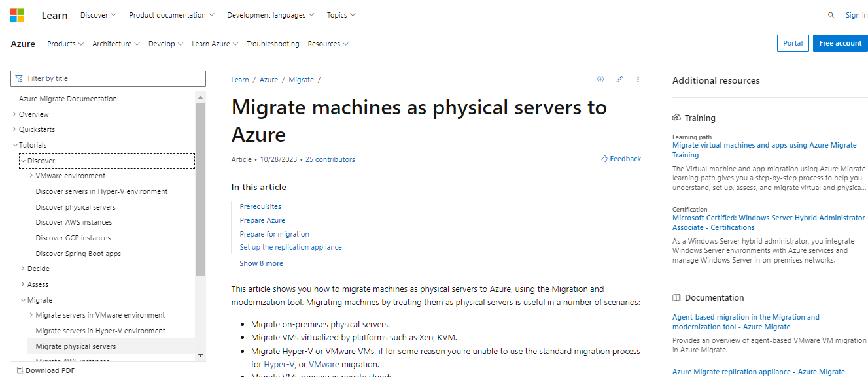Jump to Prepare Azure section

click(262, 220)
